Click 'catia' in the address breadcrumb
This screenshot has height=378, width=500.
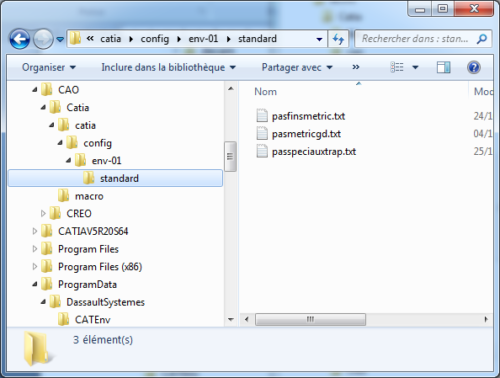point(111,39)
